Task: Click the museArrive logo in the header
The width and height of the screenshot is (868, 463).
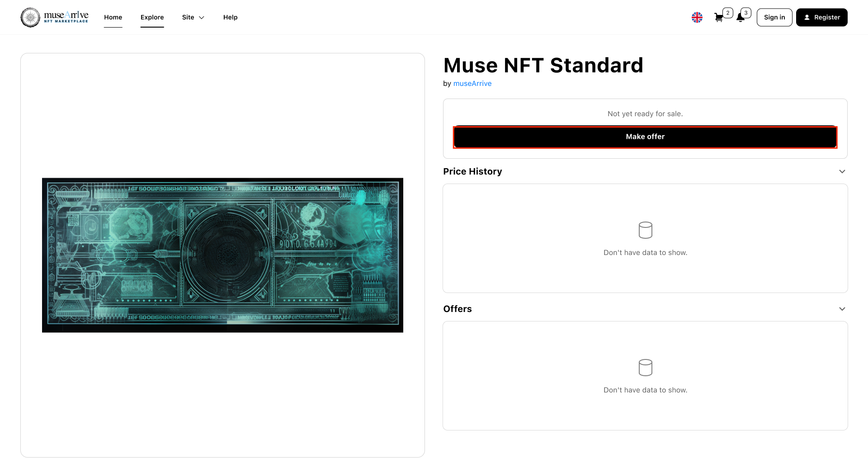Action: [54, 17]
